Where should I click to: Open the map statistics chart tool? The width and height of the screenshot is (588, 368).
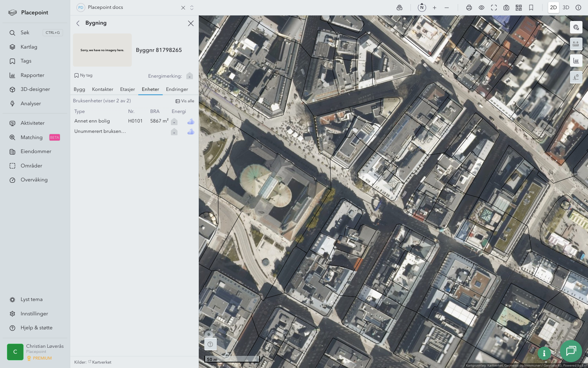coord(576,61)
